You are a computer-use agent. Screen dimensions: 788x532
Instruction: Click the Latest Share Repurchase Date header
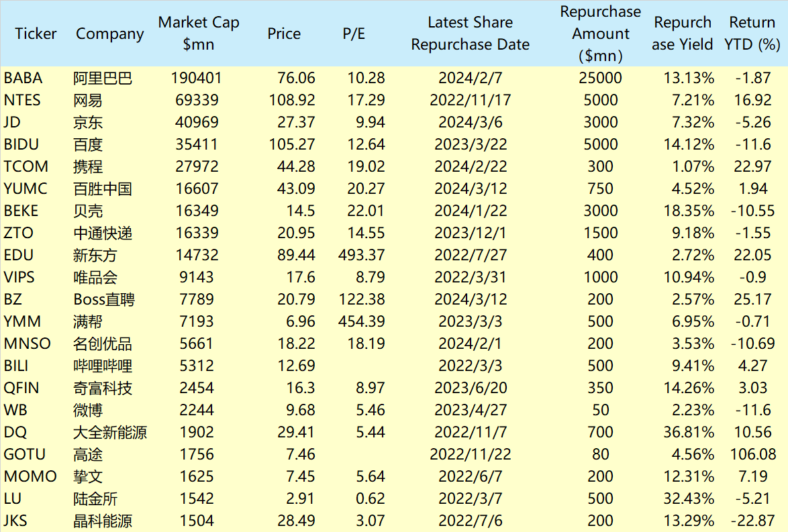click(x=470, y=34)
